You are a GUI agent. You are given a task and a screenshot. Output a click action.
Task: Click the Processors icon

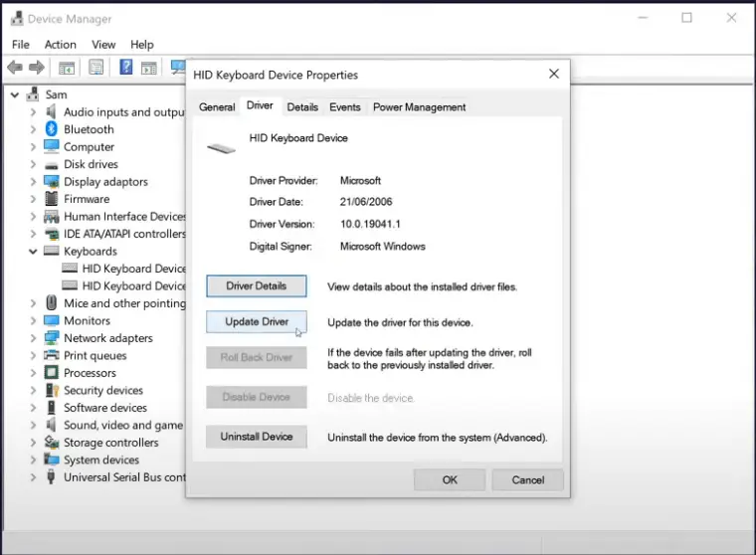[x=51, y=372]
